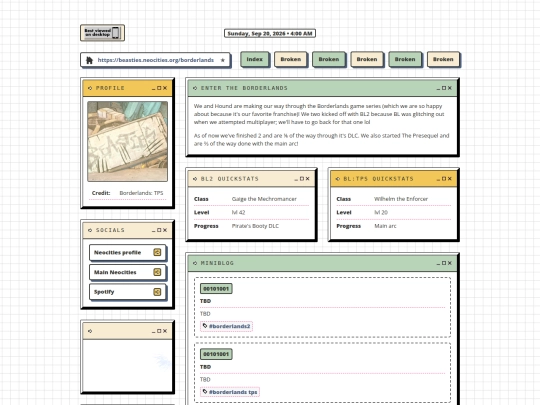Screen dimensions: 540x405
Task: Click the Socials window title icon
Action: [90, 230]
